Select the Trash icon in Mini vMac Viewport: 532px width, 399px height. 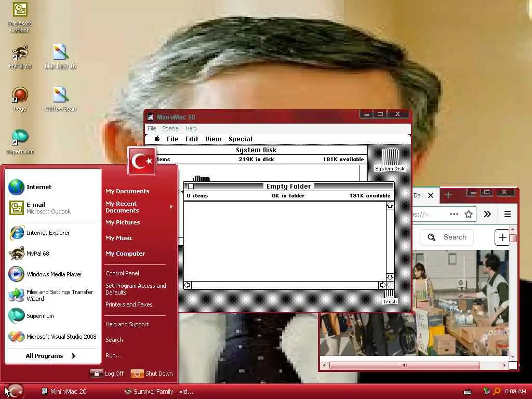point(390,297)
